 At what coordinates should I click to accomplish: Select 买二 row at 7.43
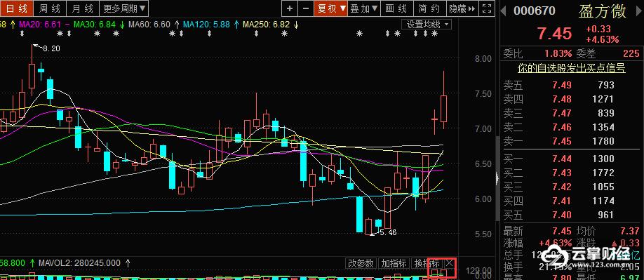click(x=571, y=173)
